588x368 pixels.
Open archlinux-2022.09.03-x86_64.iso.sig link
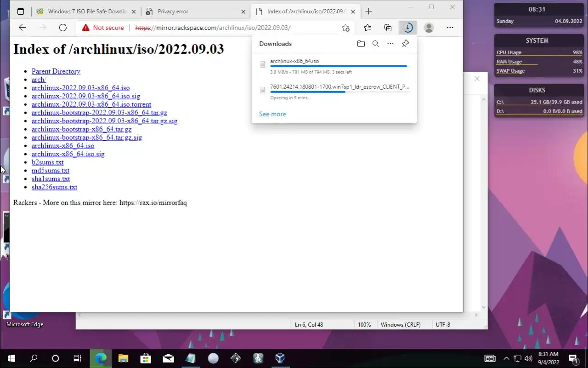tap(86, 96)
